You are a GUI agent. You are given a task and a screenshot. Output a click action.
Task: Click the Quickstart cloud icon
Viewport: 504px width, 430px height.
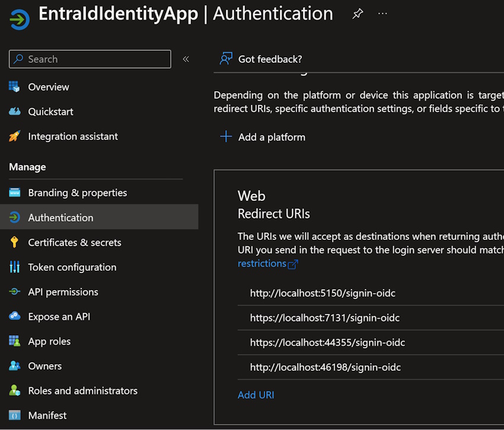point(14,111)
